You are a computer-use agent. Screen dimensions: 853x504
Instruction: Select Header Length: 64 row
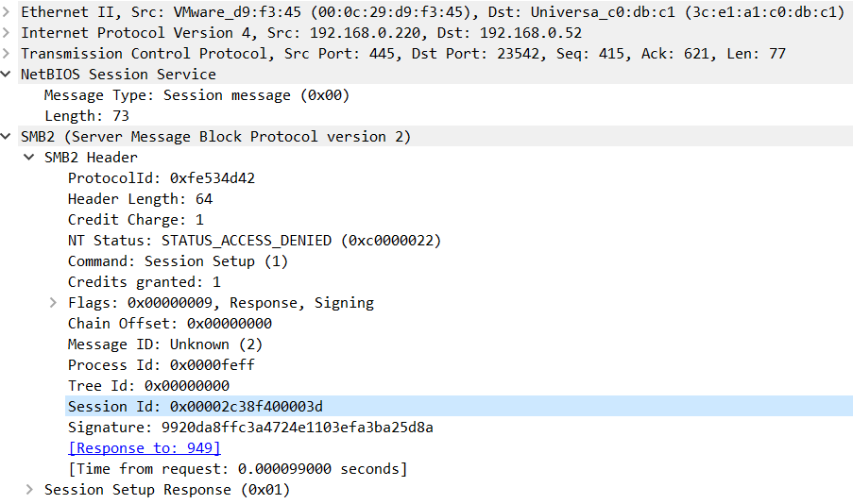[x=140, y=199]
